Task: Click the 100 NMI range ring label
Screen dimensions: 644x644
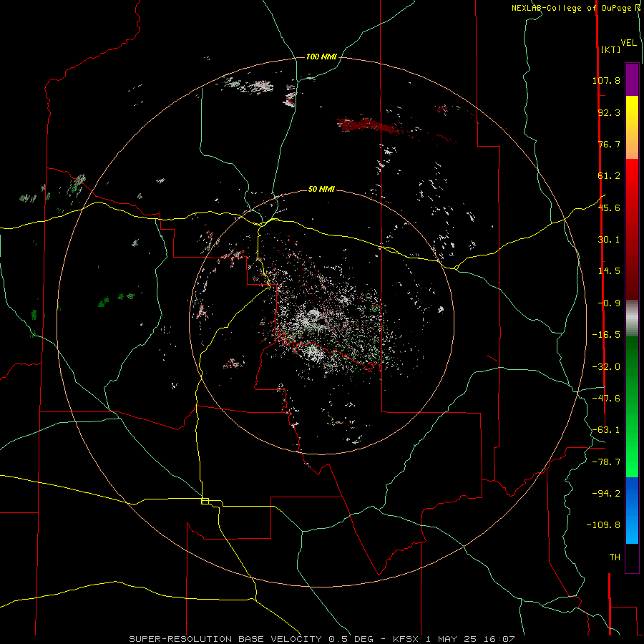Action: click(321, 57)
